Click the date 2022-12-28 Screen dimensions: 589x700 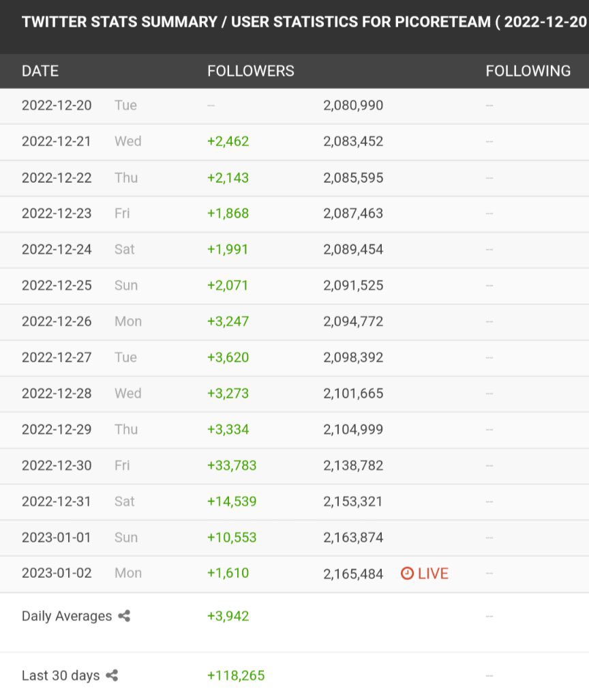(57, 393)
